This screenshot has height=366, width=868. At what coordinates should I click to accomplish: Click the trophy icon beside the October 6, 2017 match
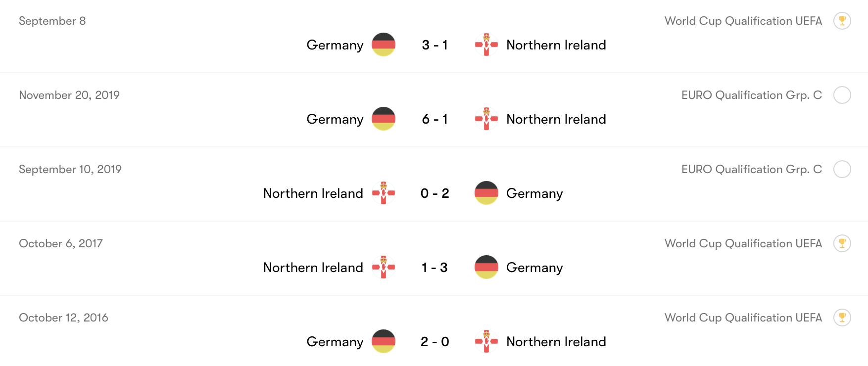pyautogui.click(x=842, y=243)
